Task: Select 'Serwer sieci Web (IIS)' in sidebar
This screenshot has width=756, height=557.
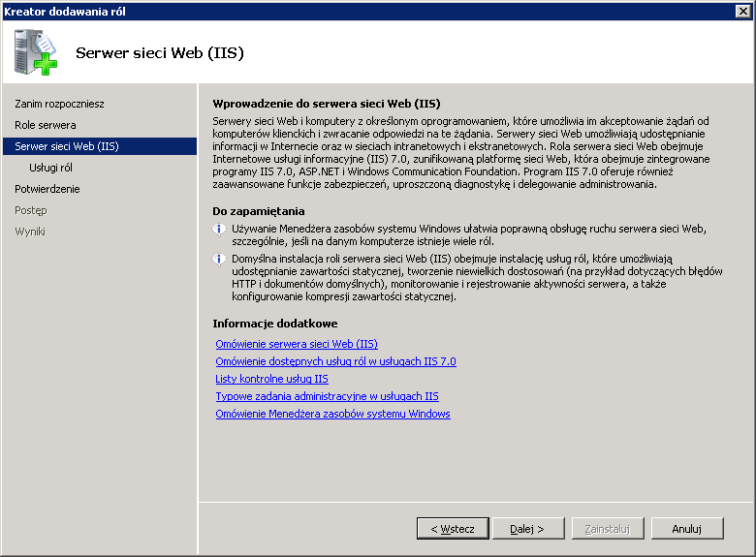Action: point(100,146)
